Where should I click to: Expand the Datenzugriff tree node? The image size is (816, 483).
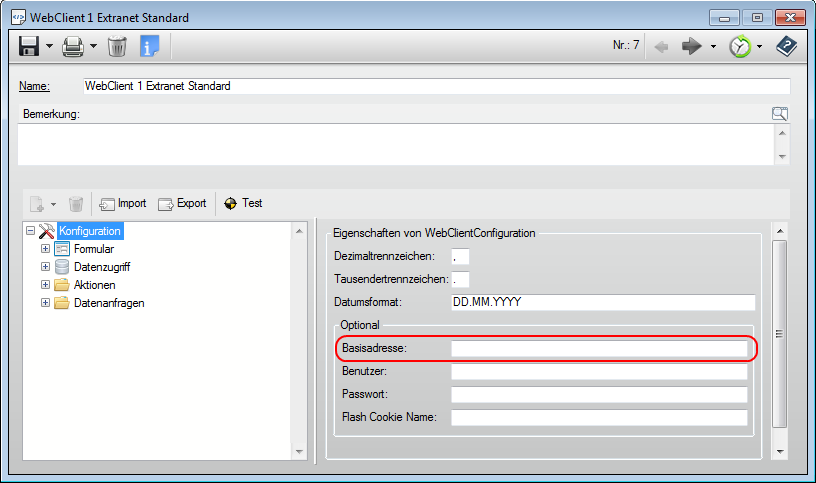coord(45,267)
